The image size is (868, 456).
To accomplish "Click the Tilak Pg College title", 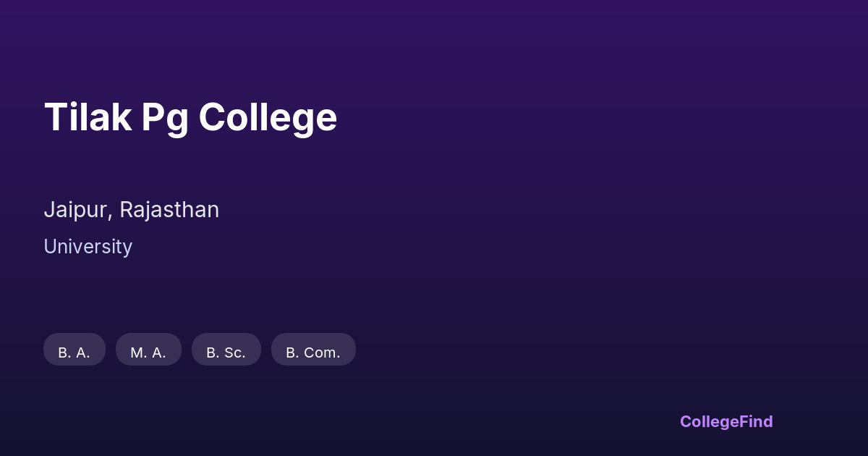I will click(190, 117).
